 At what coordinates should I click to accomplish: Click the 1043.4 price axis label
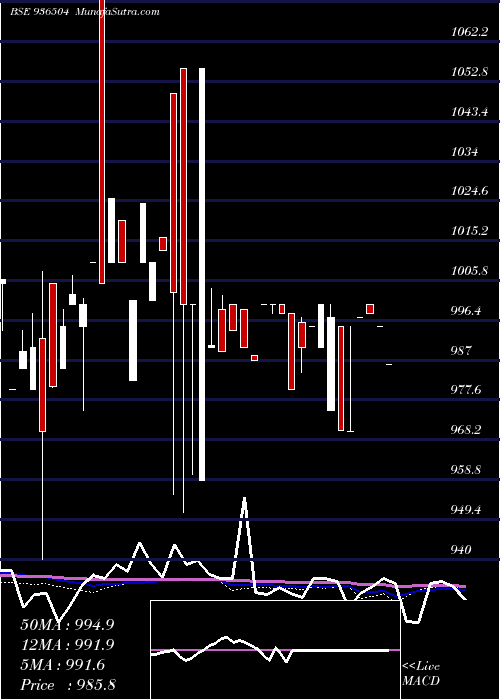tap(469, 112)
